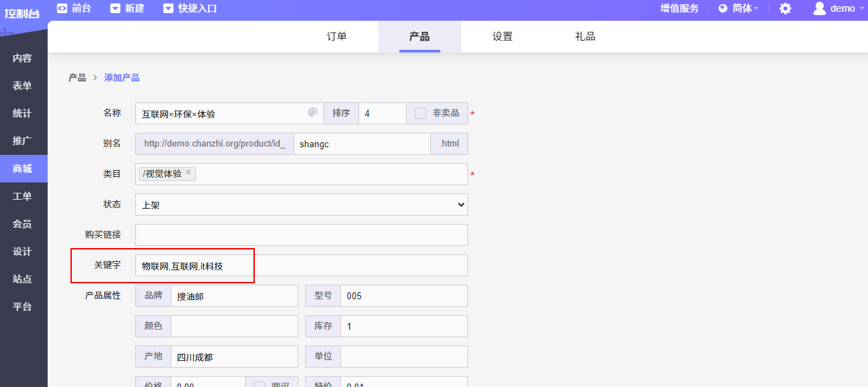
Task: Open the front page eye icon
Action: (62, 8)
